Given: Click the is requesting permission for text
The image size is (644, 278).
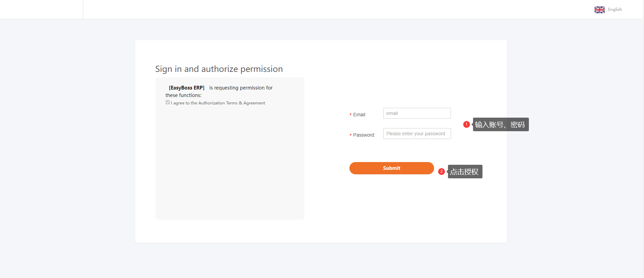Looking at the screenshot, I should [241, 88].
